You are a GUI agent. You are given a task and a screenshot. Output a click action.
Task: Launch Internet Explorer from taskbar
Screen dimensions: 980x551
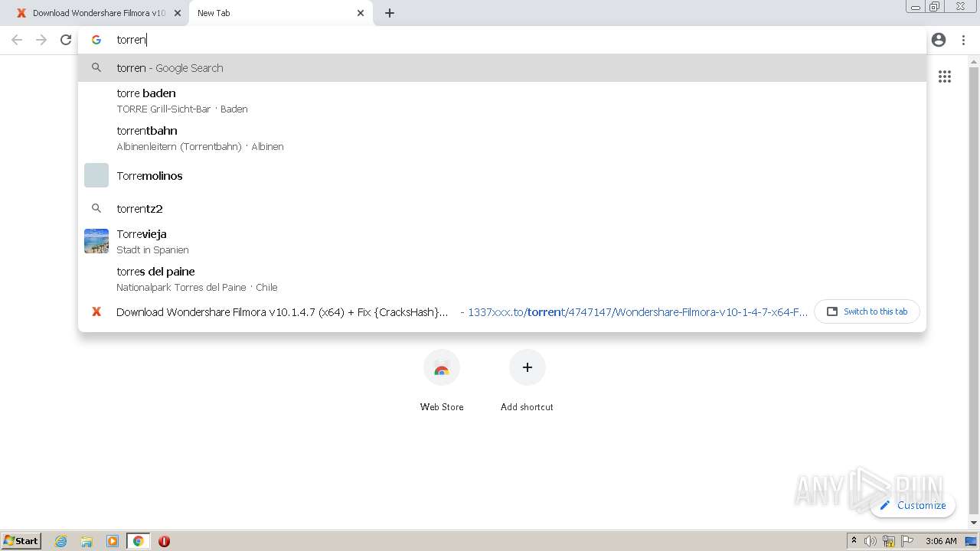61,541
